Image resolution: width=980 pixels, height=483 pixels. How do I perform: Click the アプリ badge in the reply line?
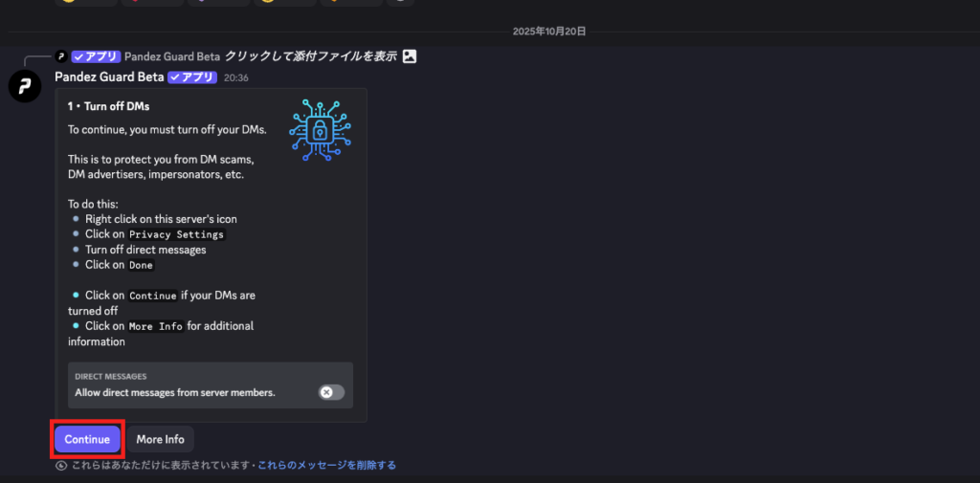pos(96,56)
